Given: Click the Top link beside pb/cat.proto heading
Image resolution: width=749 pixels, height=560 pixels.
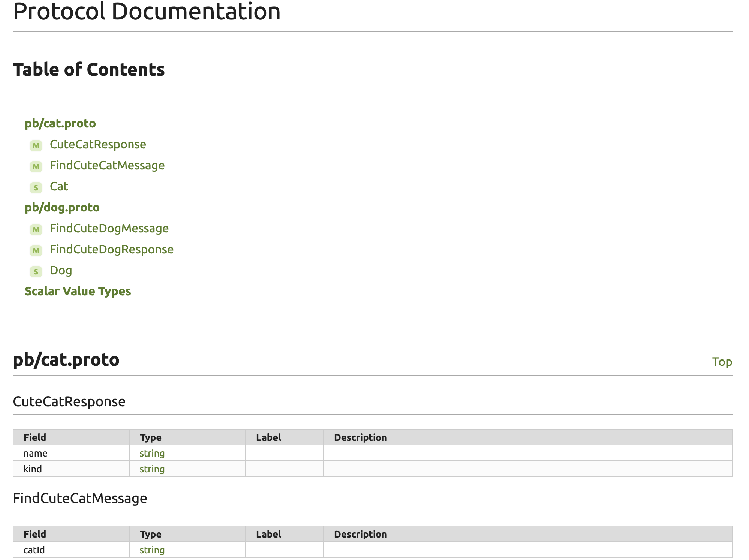Looking at the screenshot, I should 722,362.
